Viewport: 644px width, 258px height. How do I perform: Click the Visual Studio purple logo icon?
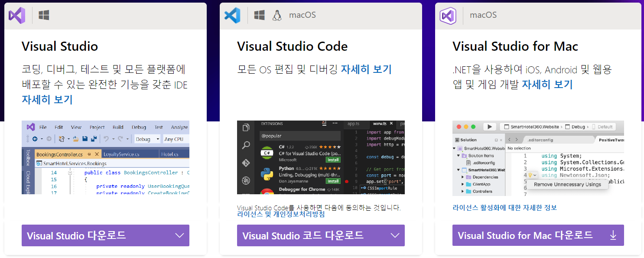point(17,15)
